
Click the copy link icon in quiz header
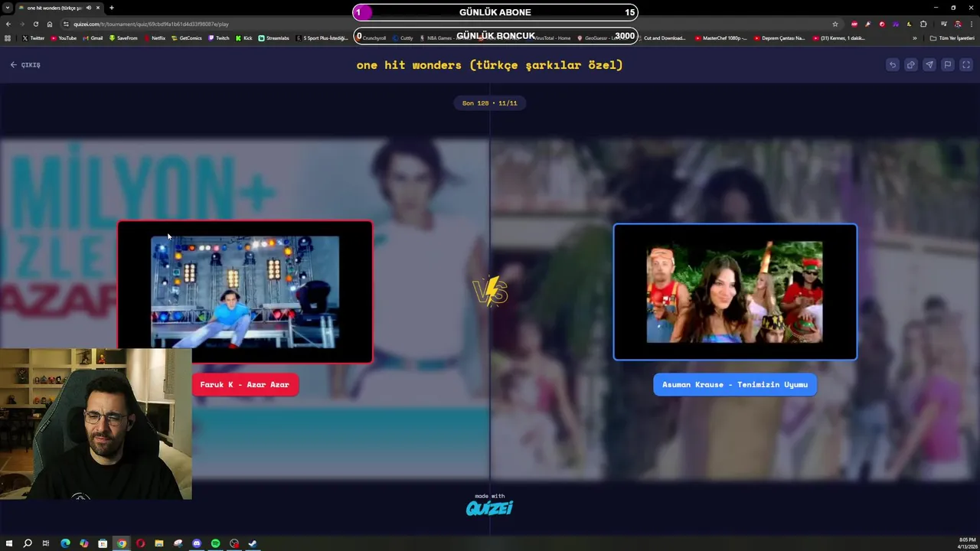tap(910, 65)
